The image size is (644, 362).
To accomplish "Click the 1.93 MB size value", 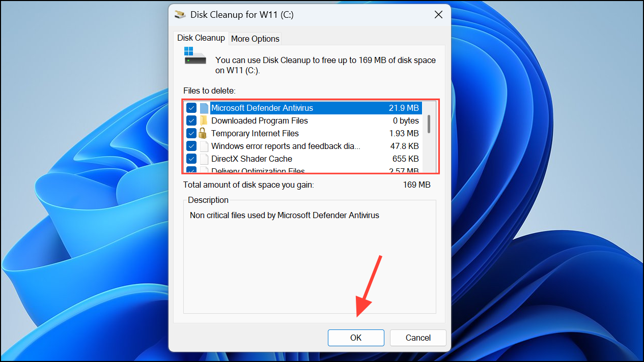I will click(x=404, y=133).
